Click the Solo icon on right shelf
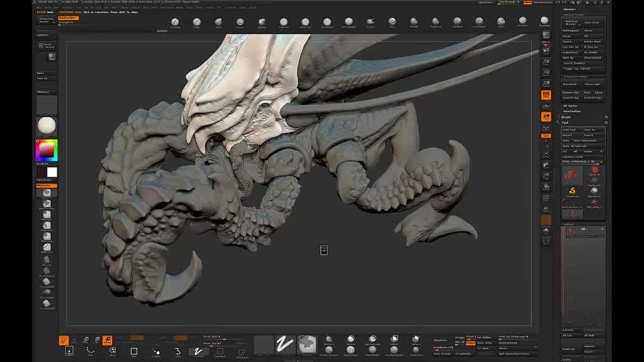Viewport: 644px width, 362px height. 546,231
